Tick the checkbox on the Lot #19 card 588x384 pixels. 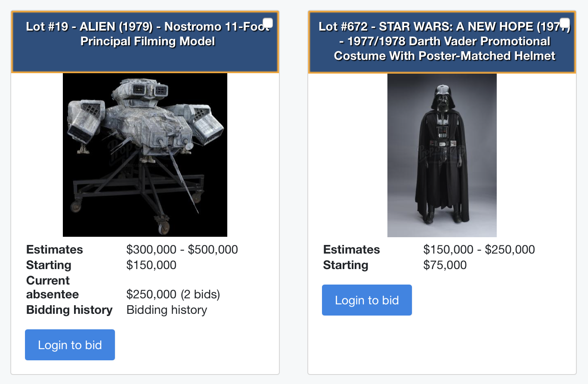[x=267, y=23]
